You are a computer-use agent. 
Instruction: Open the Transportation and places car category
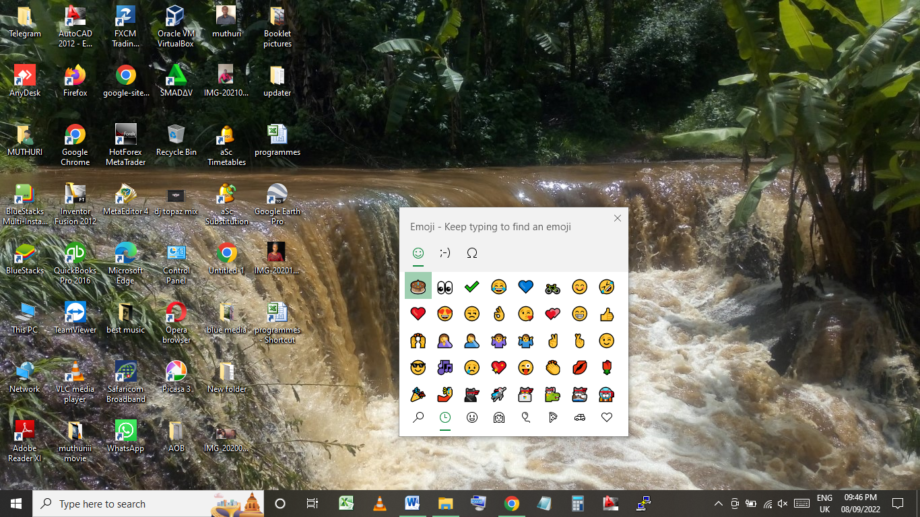pos(580,417)
